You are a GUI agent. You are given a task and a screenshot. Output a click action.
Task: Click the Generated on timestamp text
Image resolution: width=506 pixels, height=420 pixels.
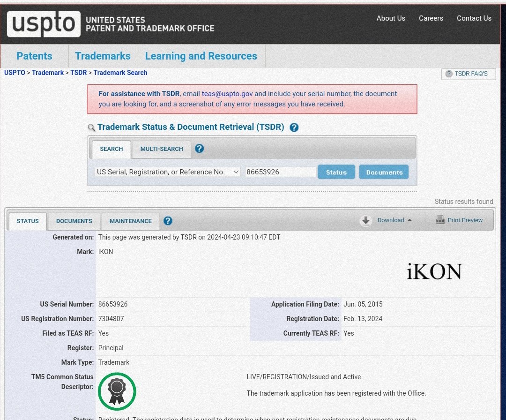189,237
